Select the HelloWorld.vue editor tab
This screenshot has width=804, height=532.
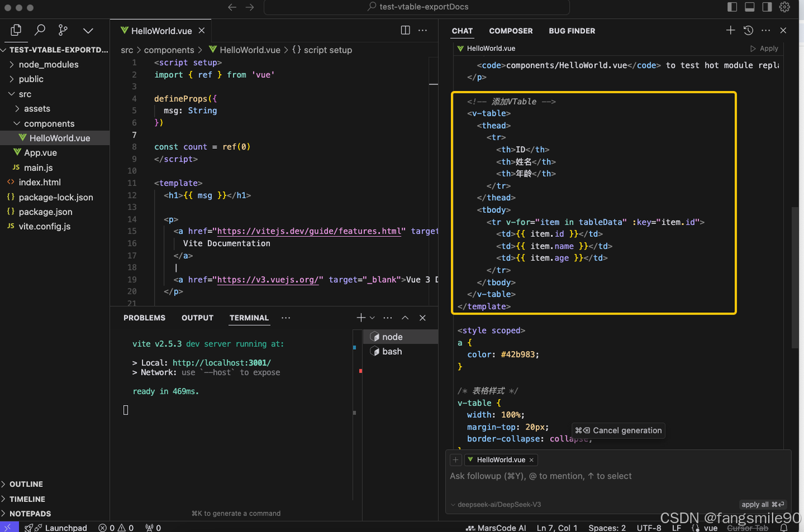point(160,31)
